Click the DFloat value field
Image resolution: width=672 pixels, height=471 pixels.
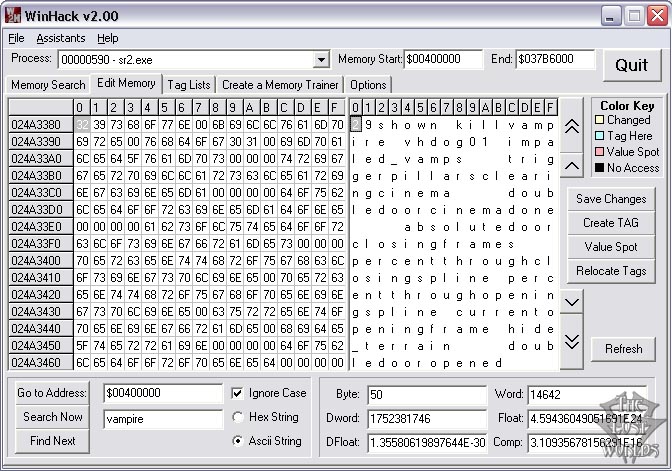[x=427, y=442]
